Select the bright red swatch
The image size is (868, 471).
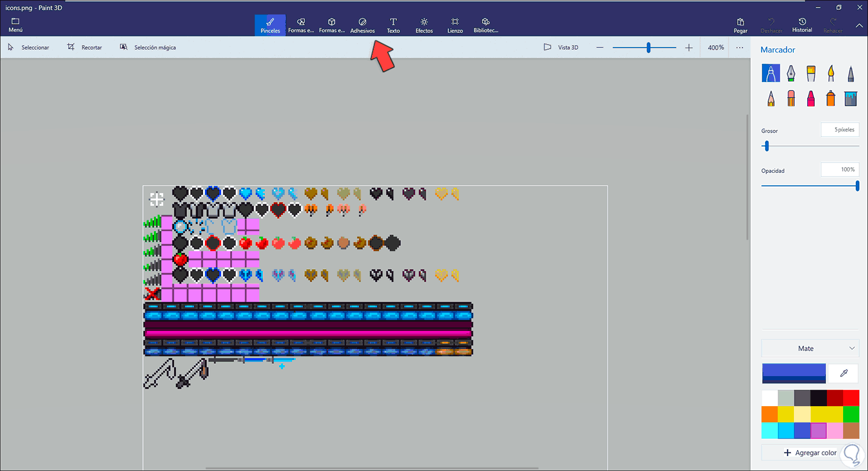coord(851,398)
